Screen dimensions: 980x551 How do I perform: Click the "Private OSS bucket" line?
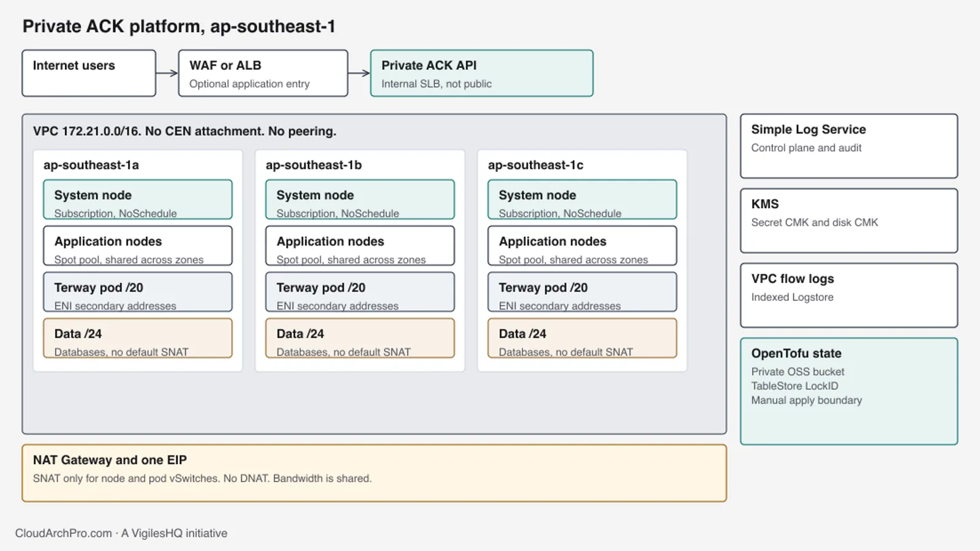797,372
